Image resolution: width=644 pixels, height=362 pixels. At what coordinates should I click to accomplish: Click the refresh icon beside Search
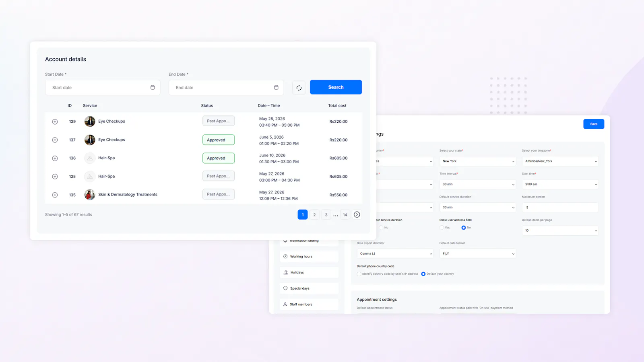tap(299, 88)
